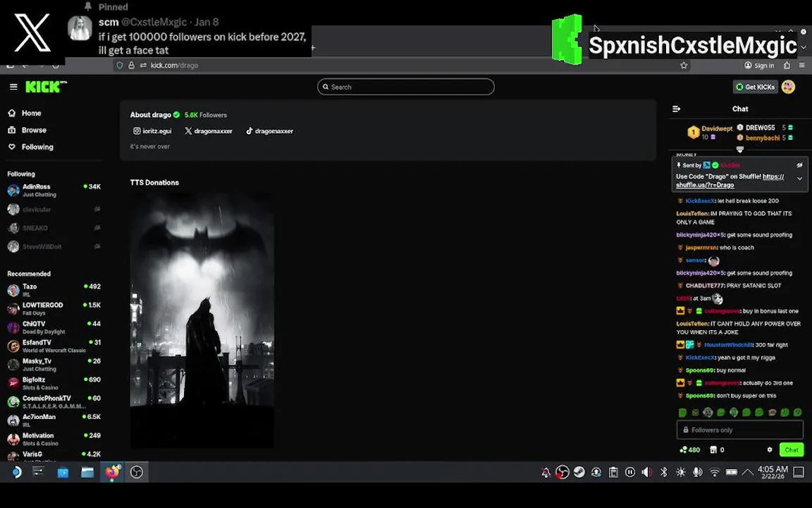This screenshot has width=812, height=508.
Task: Click the green Chat send button
Action: click(792, 450)
